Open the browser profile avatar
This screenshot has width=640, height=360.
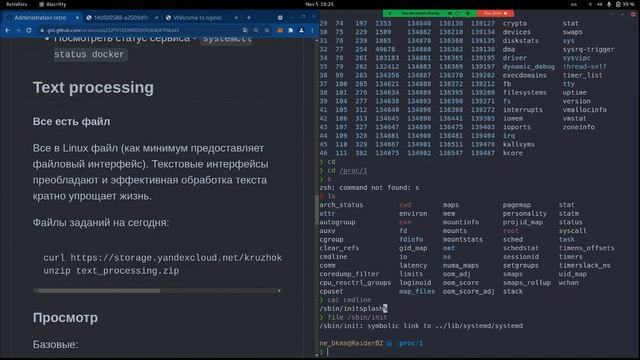[301, 30]
